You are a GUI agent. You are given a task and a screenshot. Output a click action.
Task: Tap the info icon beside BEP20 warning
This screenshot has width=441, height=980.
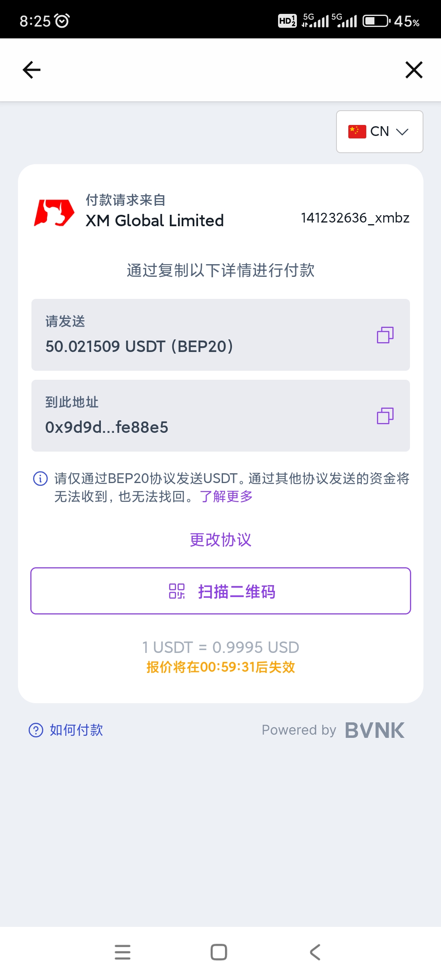40,478
